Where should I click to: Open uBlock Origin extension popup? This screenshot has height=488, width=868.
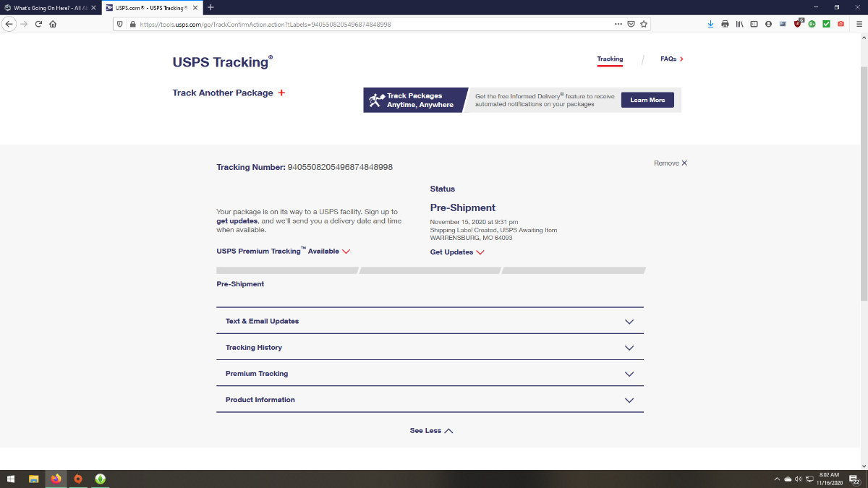[798, 23]
